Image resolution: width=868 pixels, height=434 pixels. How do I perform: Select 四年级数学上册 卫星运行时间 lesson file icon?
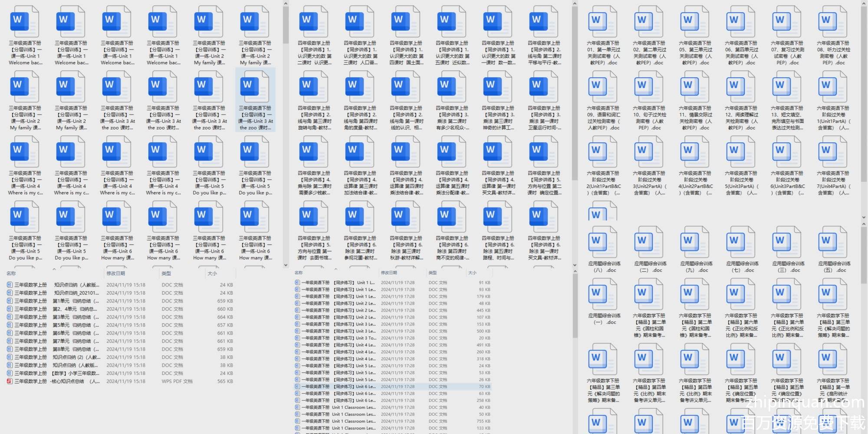(543, 89)
